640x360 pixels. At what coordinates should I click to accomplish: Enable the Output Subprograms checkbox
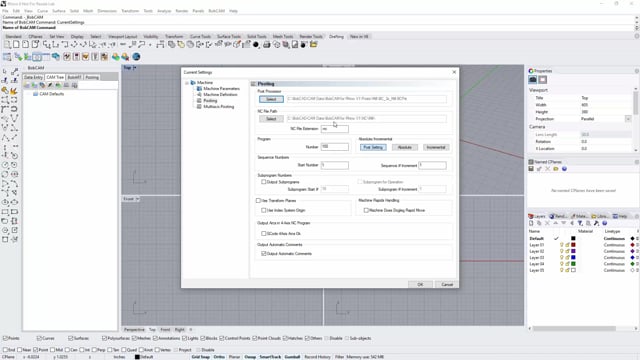[264, 182]
